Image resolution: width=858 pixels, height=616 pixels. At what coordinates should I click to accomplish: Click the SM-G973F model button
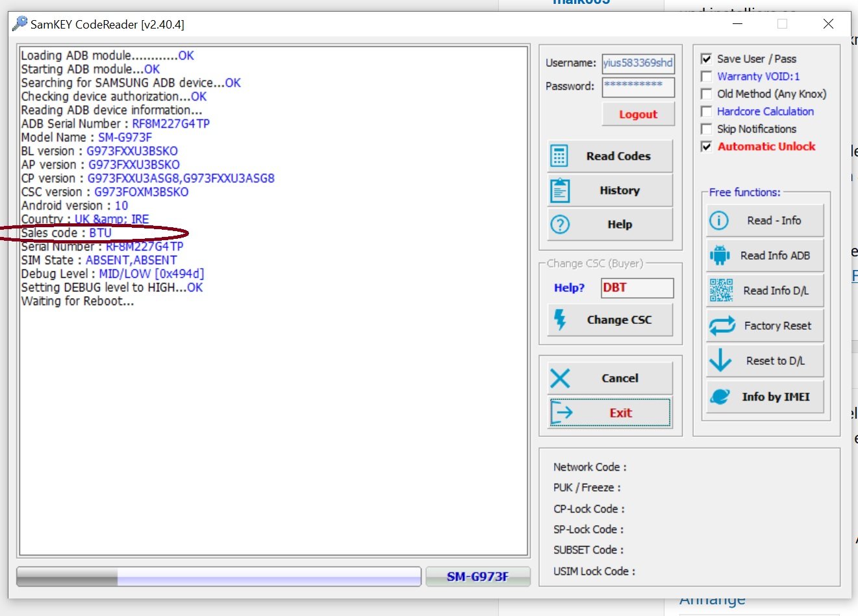tap(477, 576)
